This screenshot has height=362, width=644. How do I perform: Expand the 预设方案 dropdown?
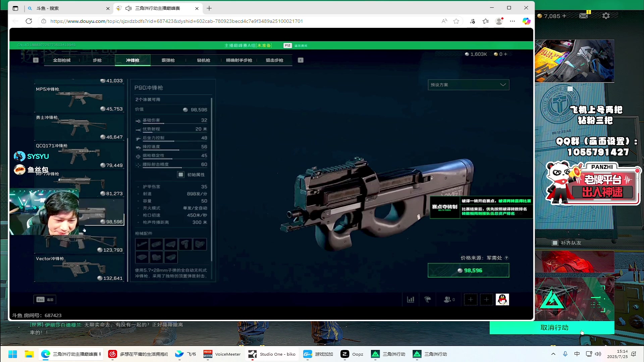(468, 85)
